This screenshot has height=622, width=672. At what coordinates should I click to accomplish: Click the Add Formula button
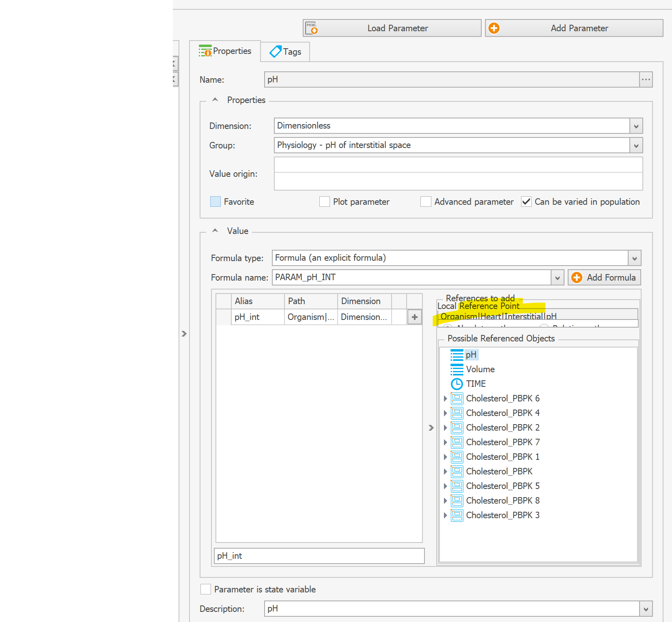[x=604, y=277]
